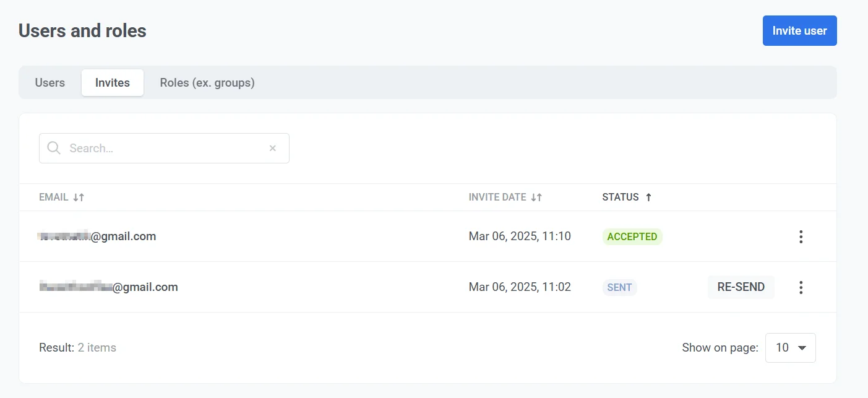Switch to the Users tab
868x398 pixels.
(x=50, y=83)
